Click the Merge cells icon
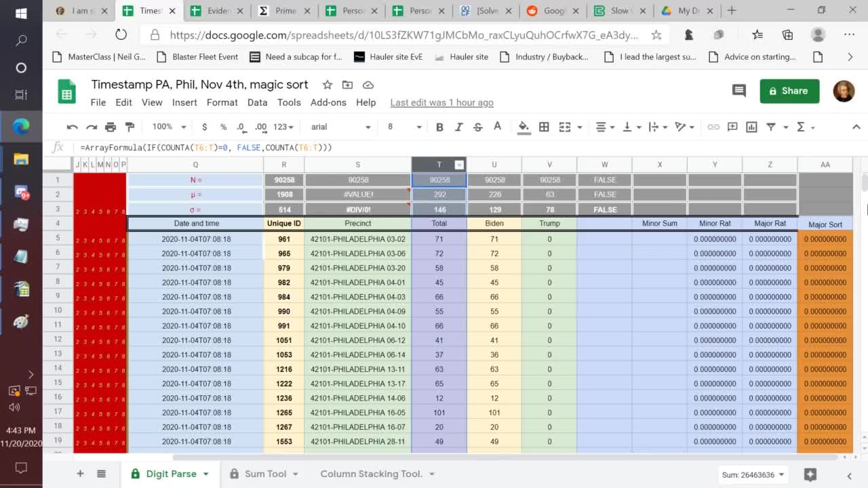The height and width of the screenshot is (488, 868). 564,127
